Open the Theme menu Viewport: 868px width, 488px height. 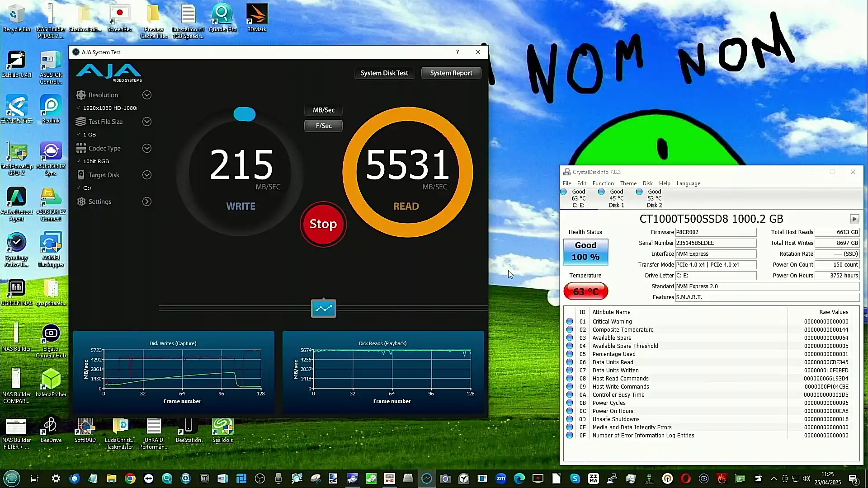(628, 183)
